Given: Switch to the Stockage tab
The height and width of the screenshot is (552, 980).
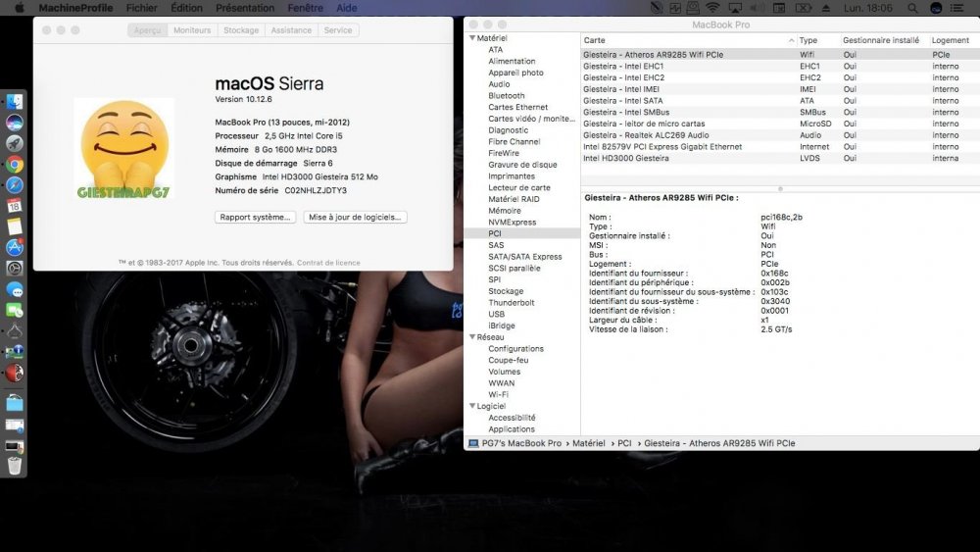Looking at the screenshot, I should click(241, 30).
